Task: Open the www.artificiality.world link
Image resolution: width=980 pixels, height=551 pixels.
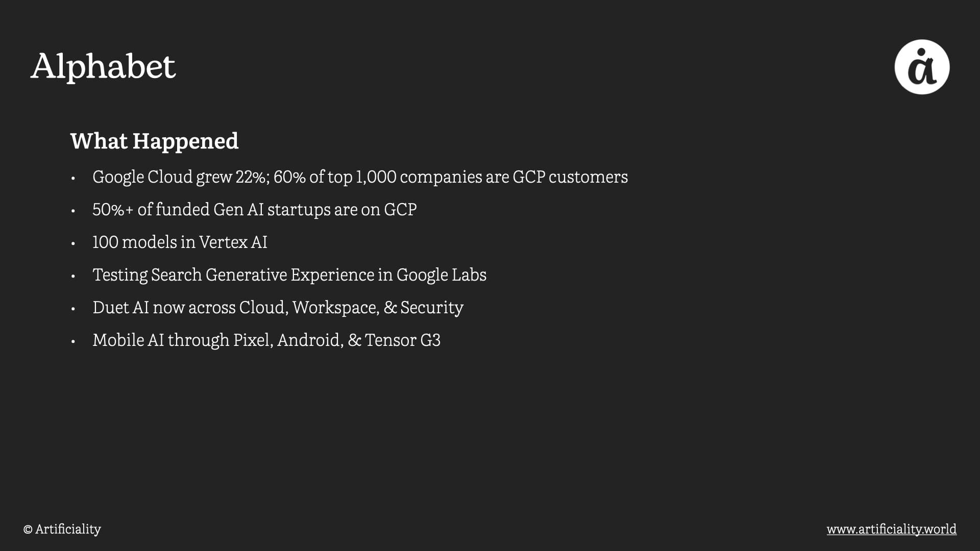Action: tap(891, 529)
